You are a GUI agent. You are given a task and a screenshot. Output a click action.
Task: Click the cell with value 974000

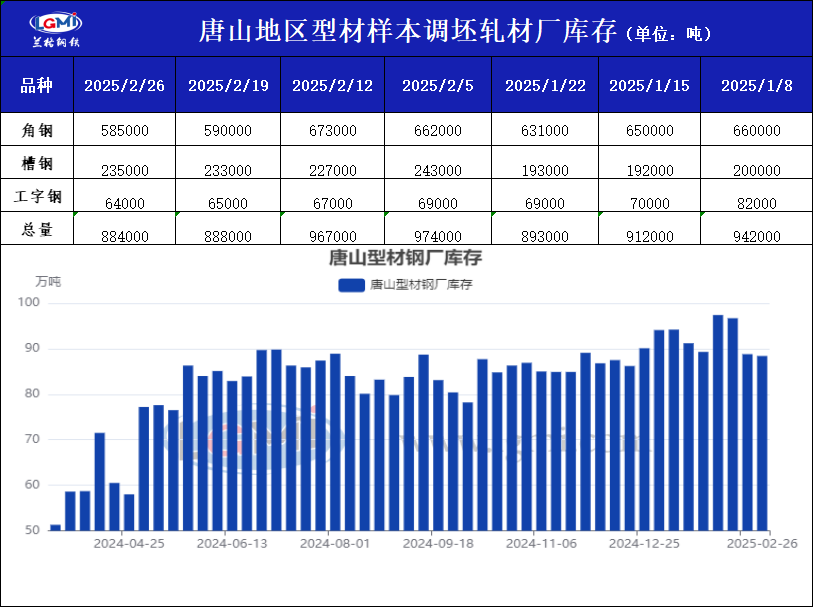click(437, 236)
